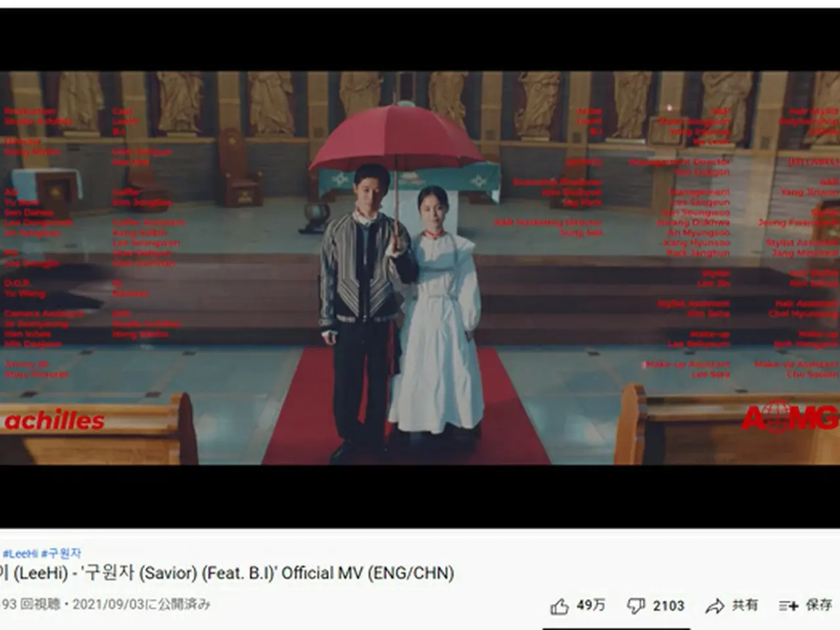Click the 共有 share label
The image size is (840, 630).
[x=745, y=605]
